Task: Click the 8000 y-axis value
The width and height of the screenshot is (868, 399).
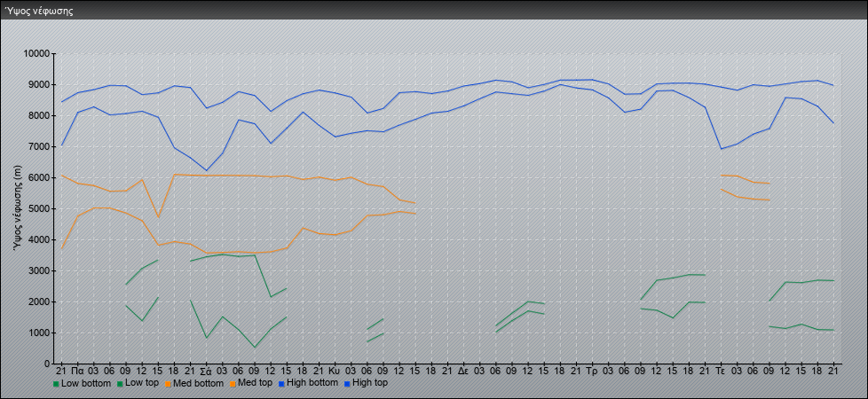Action: pyautogui.click(x=38, y=115)
